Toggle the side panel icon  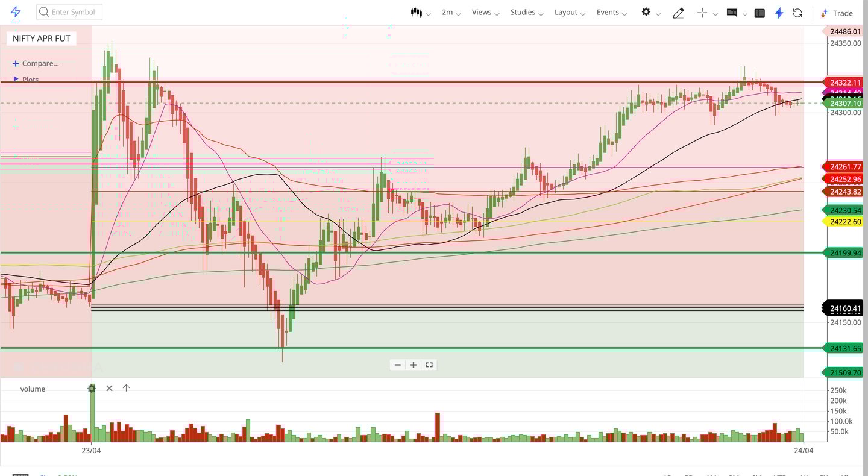click(759, 13)
